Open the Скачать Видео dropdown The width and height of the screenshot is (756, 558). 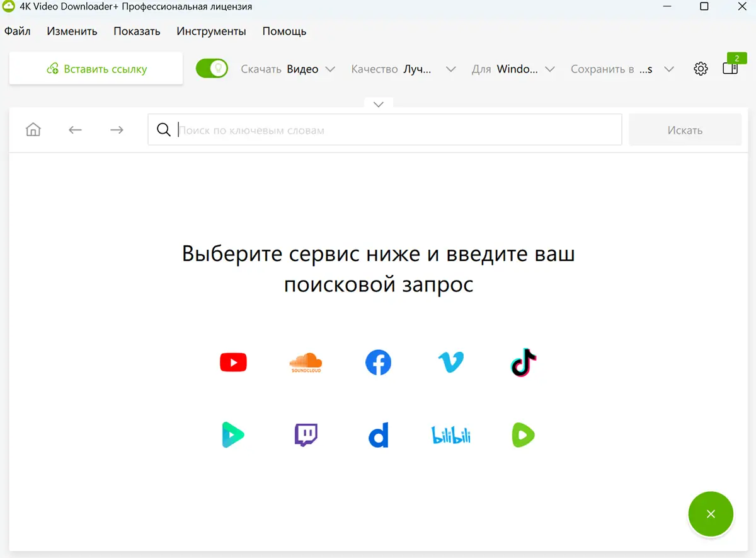(288, 69)
